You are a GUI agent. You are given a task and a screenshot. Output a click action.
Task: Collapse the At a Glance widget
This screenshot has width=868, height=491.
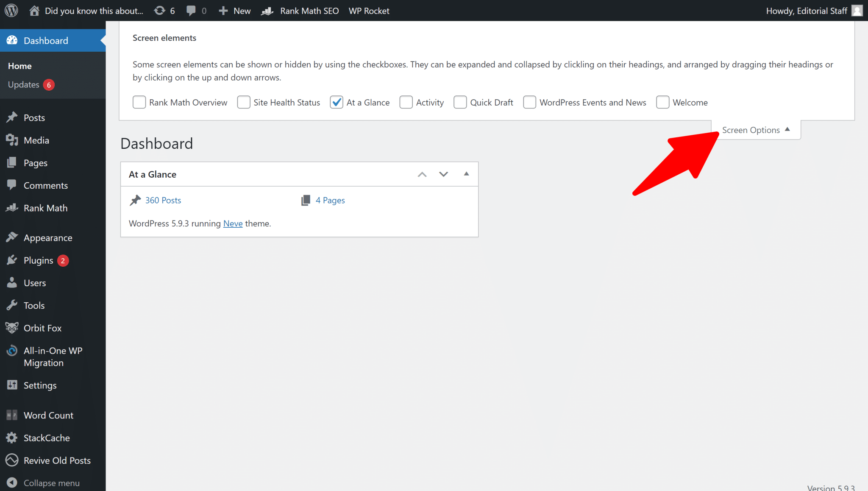click(x=466, y=174)
